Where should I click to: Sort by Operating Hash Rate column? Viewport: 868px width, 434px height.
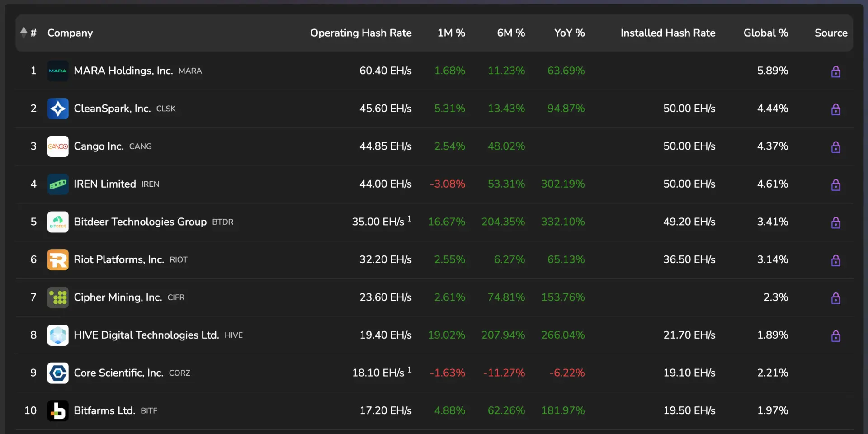tap(360, 33)
